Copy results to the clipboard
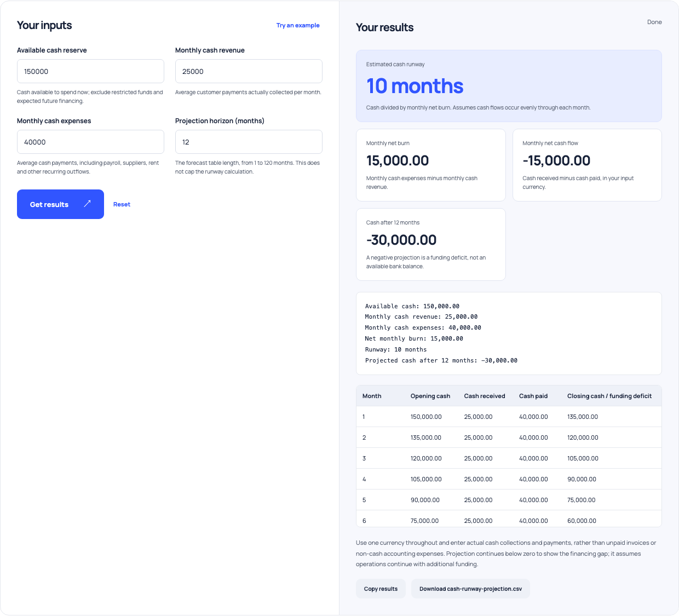Screen dimensions: 679x616 point(381,589)
